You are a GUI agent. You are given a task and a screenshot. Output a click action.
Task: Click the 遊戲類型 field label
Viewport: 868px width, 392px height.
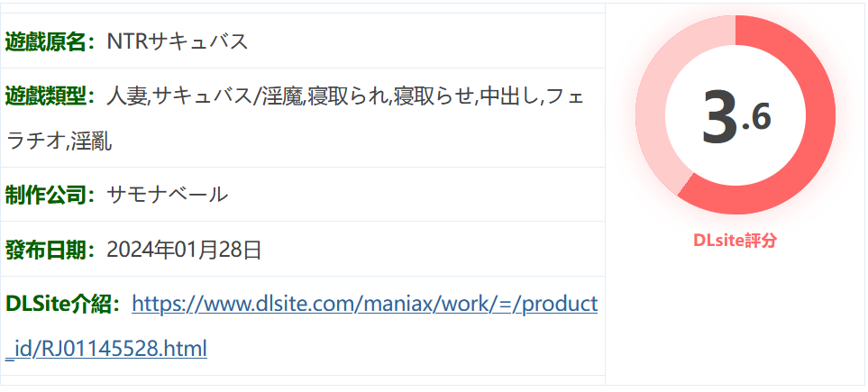(45, 97)
